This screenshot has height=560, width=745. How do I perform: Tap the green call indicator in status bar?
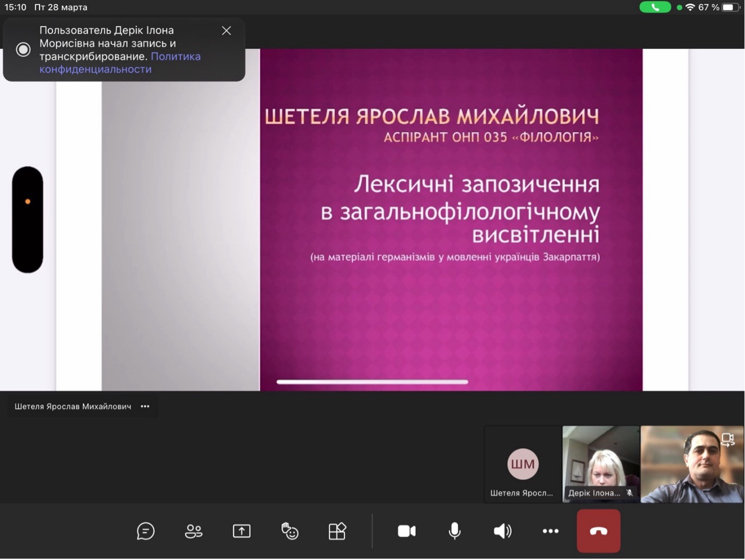(655, 7)
